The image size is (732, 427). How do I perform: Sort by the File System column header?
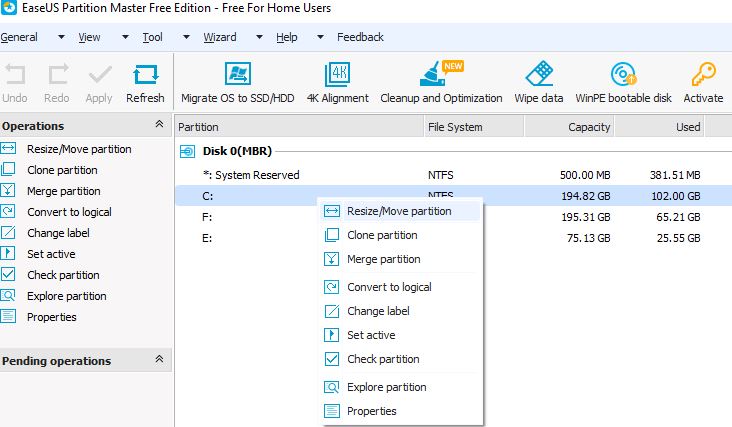(x=474, y=127)
